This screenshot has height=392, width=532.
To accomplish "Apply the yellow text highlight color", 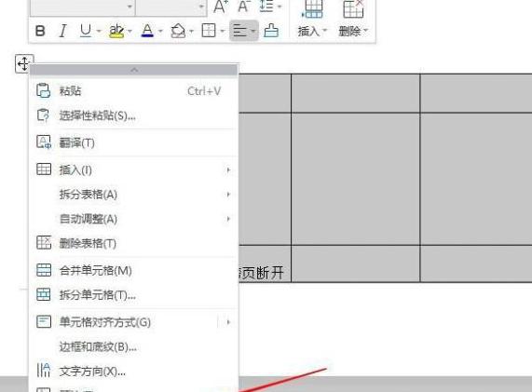I will (116, 31).
